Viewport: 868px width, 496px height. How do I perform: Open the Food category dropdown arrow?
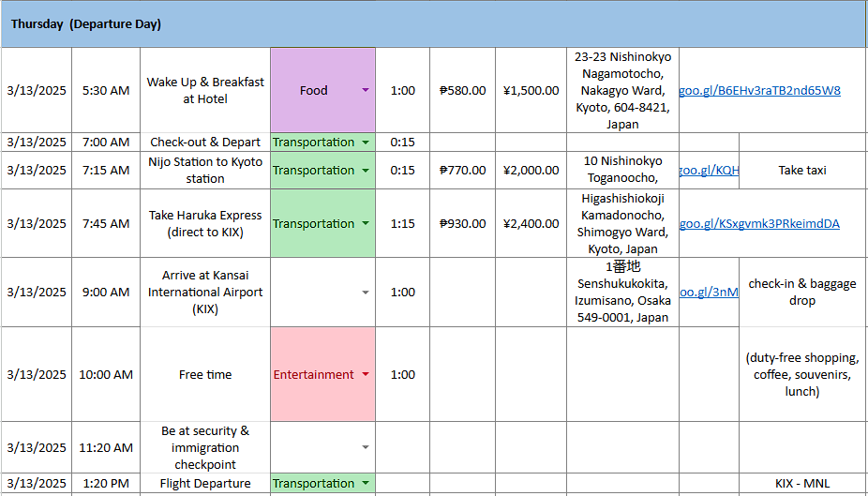coord(366,90)
